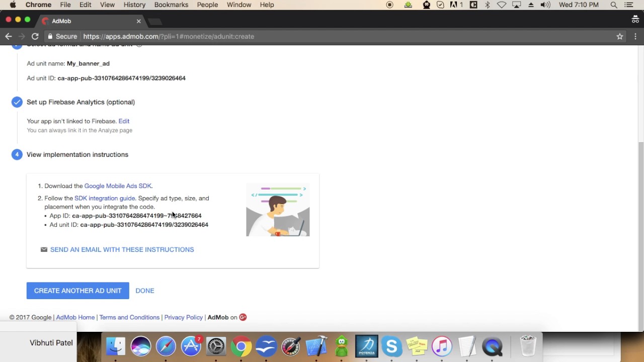
Task: Open the History menu
Action: coord(134,5)
